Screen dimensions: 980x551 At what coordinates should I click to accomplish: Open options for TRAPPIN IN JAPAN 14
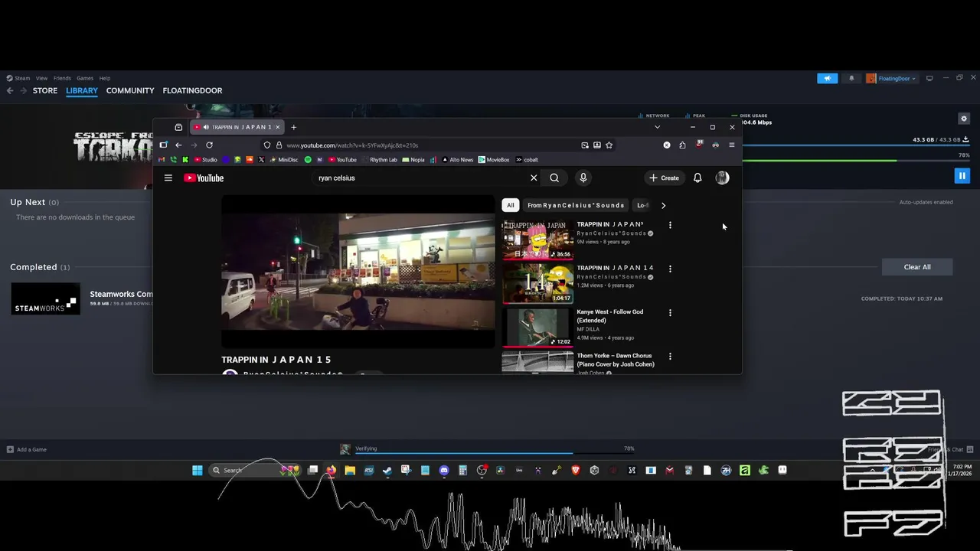tap(670, 269)
